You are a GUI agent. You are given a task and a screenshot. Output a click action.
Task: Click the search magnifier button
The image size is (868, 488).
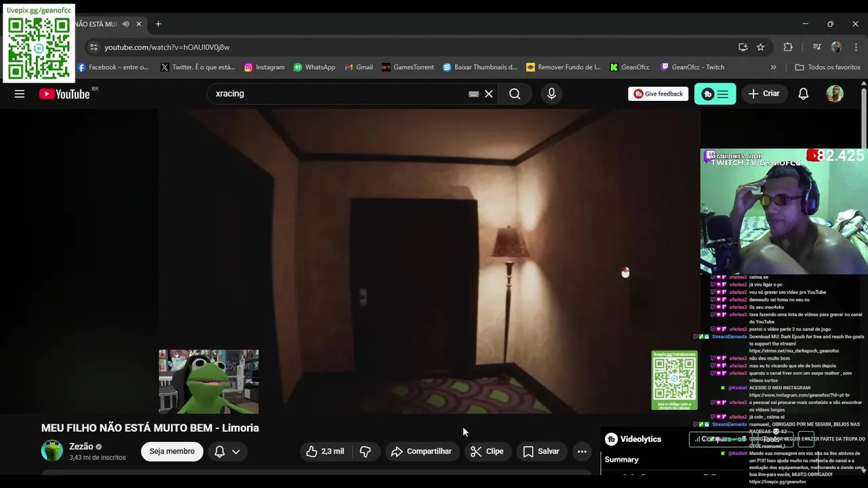point(515,94)
